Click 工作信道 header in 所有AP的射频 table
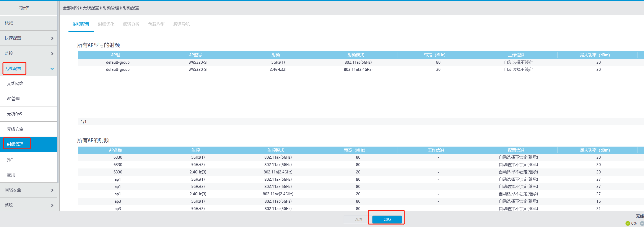Image resolution: width=644 pixels, height=227 pixels. click(437, 150)
